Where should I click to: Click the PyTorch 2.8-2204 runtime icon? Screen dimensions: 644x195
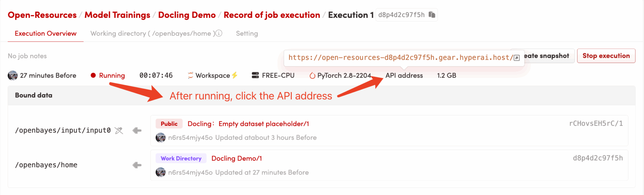click(312, 76)
